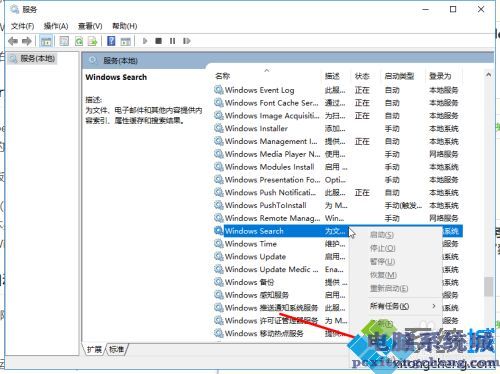
Task: Click the Windows Update Medic gear icon
Action: [219, 269]
